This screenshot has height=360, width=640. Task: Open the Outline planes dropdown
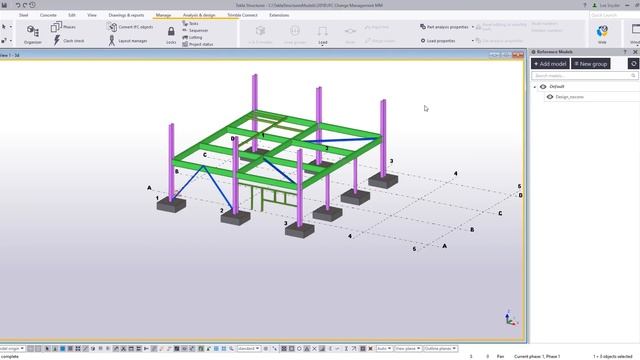click(x=440, y=349)
